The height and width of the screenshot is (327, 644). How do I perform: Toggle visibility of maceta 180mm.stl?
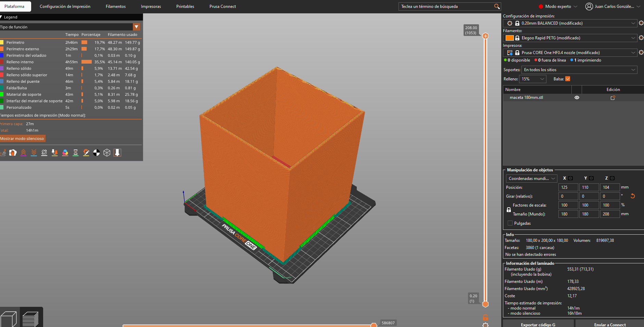pyautogui.click(x=577, y=97)
